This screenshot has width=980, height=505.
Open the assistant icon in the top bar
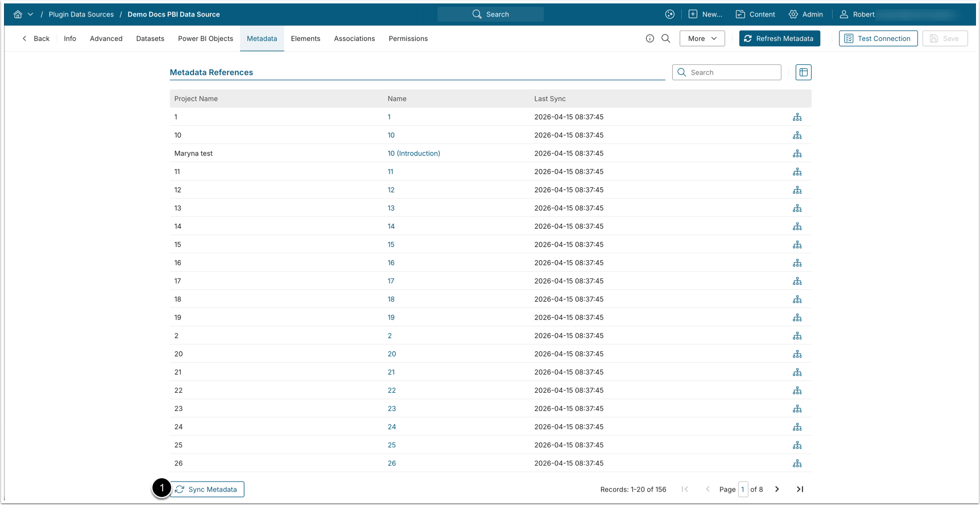669,14
